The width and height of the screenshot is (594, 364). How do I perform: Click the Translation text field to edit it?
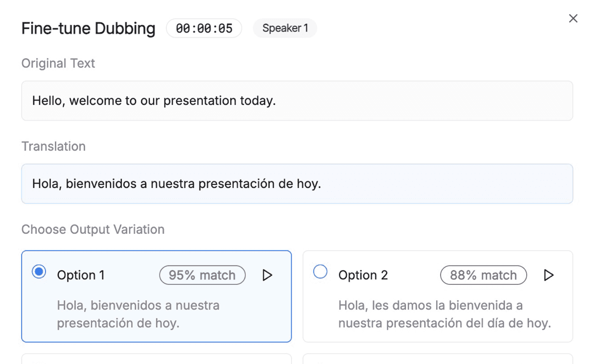coord(297,183)
